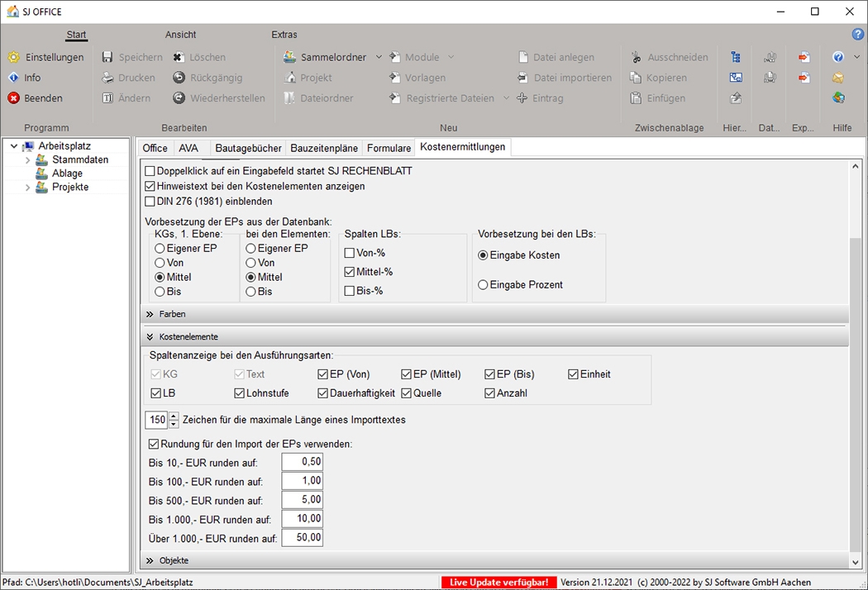Open the dropdown arrow next to help icon
Image resolution: width=868 pixels, height=590 pixels.
coord(857,57)
